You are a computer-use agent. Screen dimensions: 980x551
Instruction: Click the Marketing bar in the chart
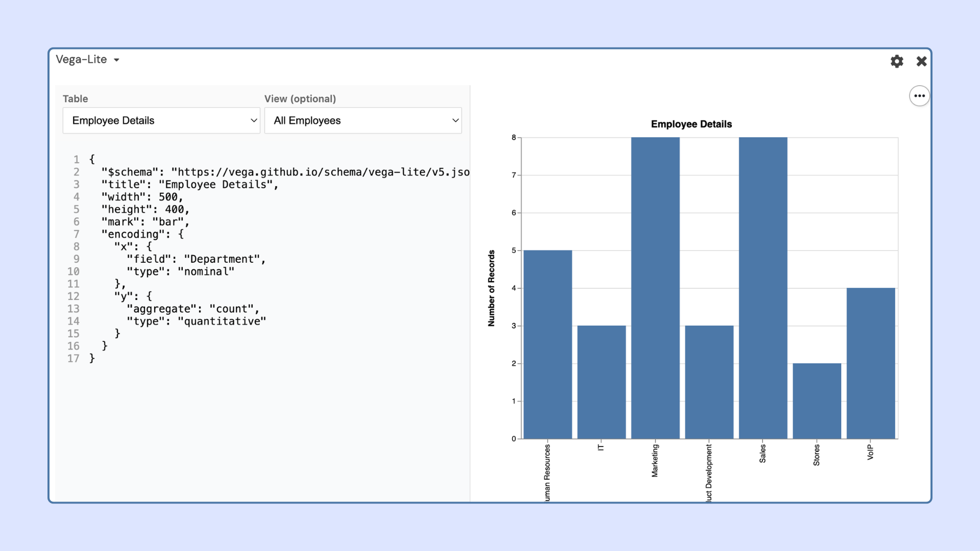click(655, 288)
